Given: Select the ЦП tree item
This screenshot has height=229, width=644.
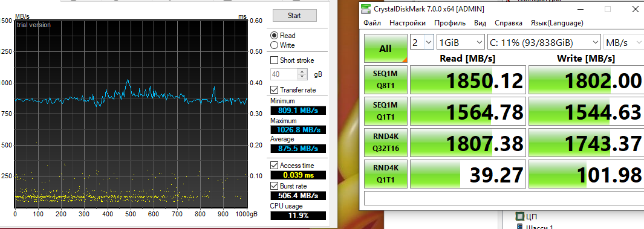Looking at the screenshot, I should click(531, 216).
